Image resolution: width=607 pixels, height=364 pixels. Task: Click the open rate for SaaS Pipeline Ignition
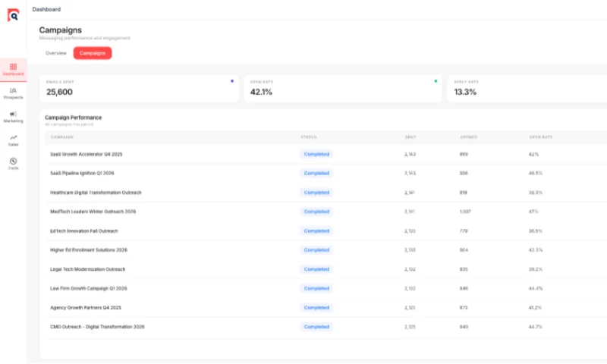click(536, 173)
